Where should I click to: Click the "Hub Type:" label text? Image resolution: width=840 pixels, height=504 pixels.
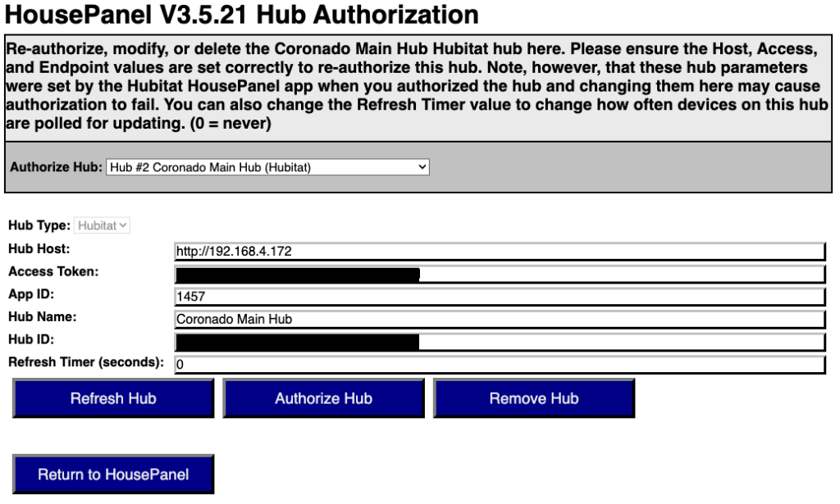pyautogui.click(x=39, y=225)
